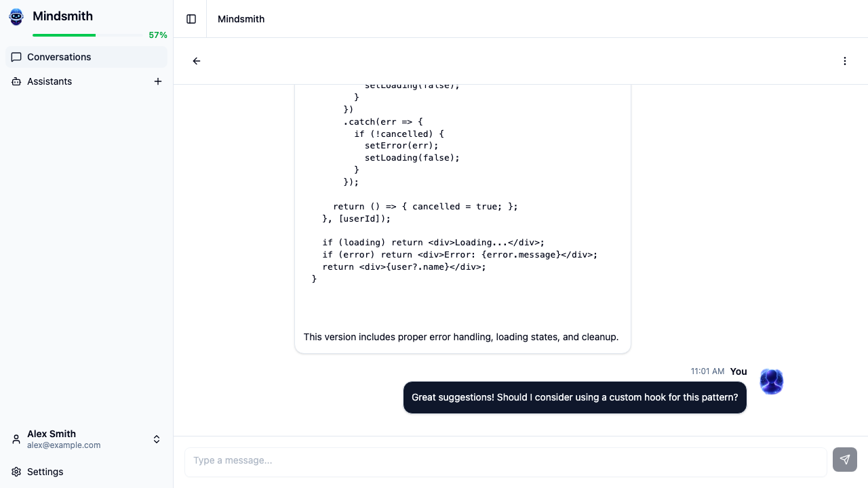Viewport: 868px width, 488px height.
Task: Send the message with the paper plane icon
Action: pyautogui.click(x=844, y=460)
